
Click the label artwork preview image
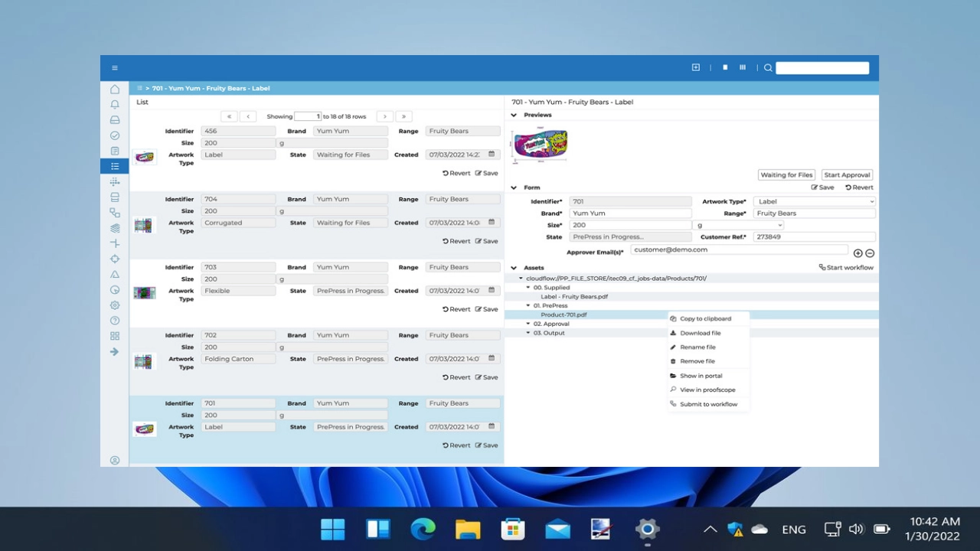(541, 144)
